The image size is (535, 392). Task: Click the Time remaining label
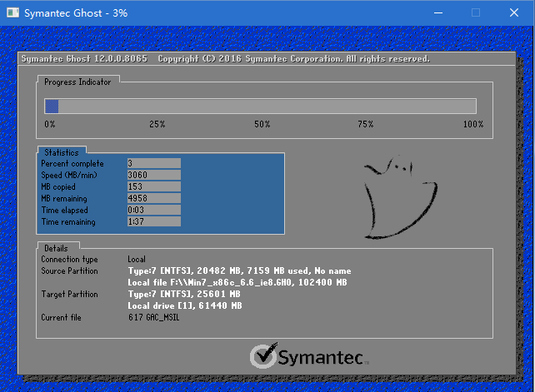(68, 222)
